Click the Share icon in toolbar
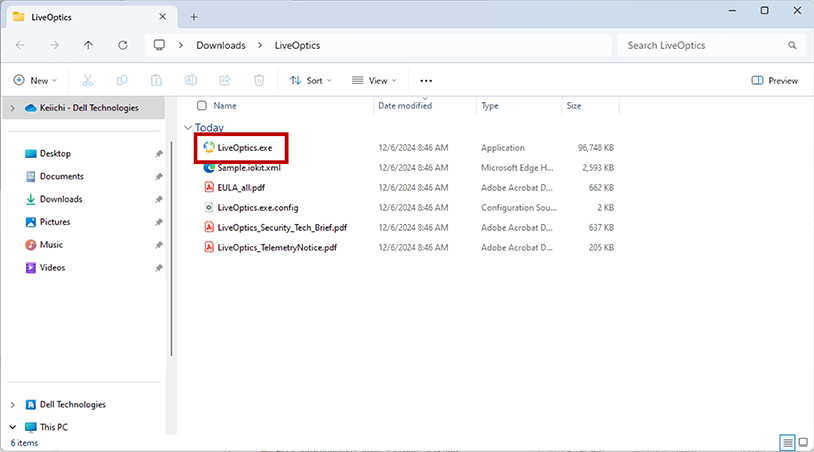 point(225,80)
